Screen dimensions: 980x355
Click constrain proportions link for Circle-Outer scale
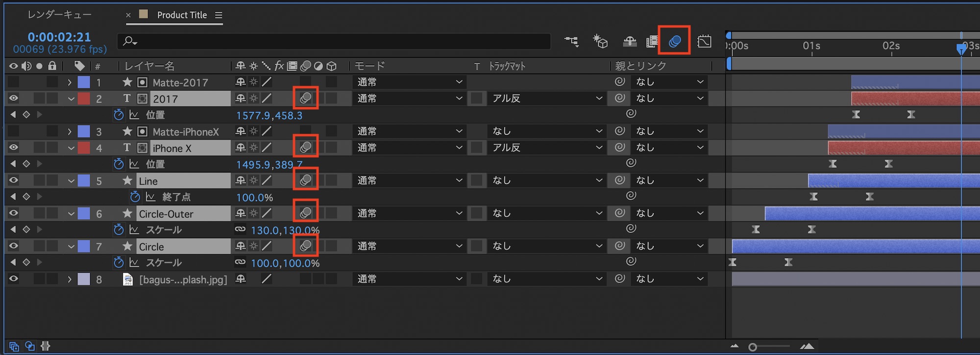pyautogui.click(x=240, y=229)
